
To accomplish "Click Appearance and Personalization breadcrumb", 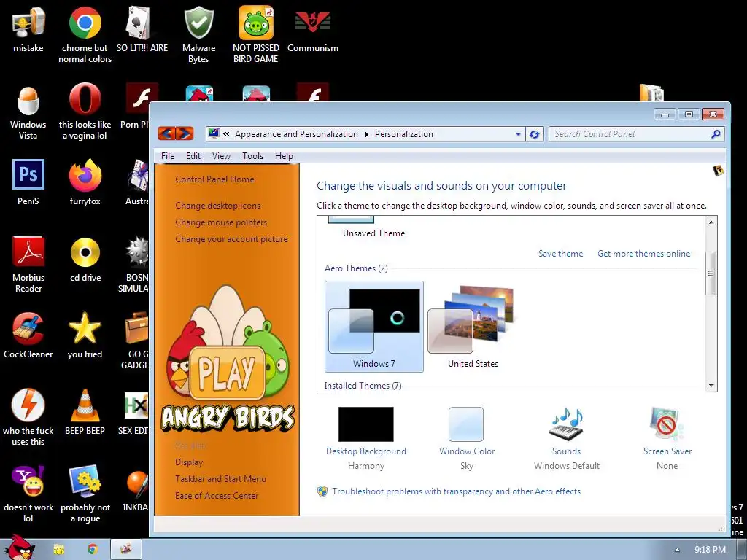I will click(296, 134).
